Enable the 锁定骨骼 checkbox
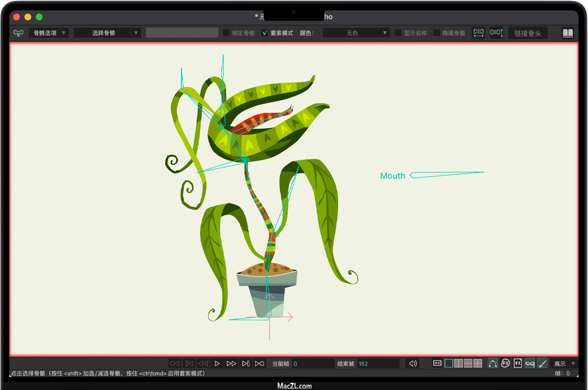588x390 pixels. click(227, 33)
